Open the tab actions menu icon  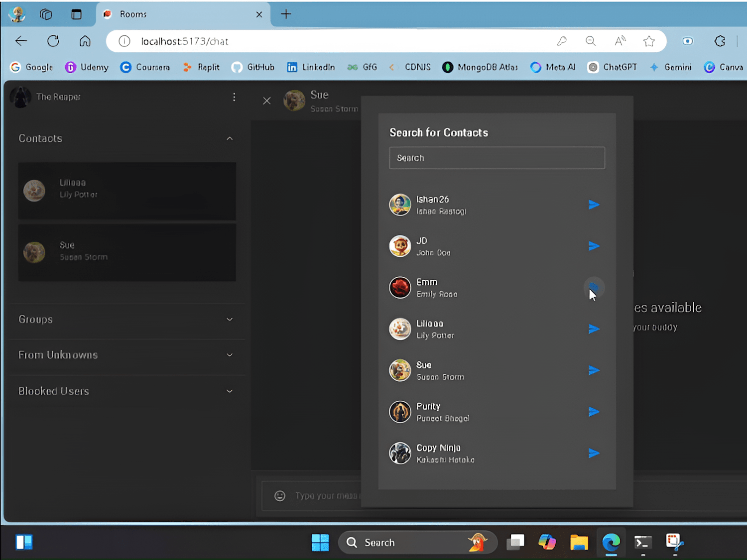pos(76,14)
